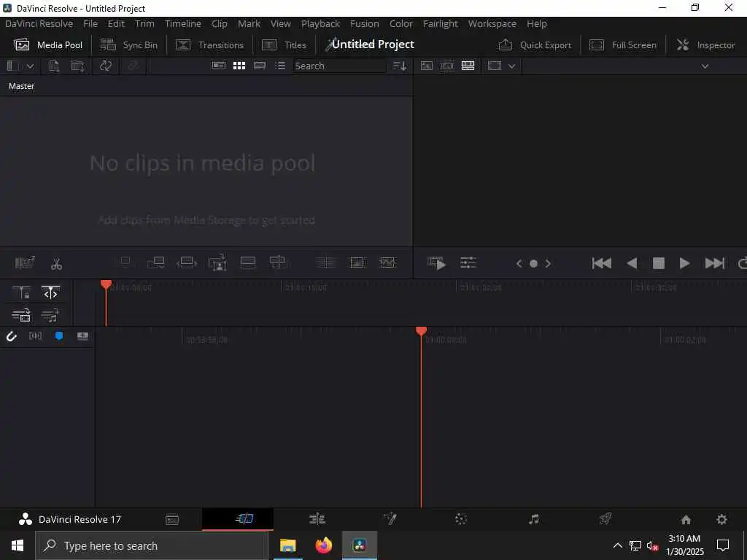The height and width of the screenshot is (560, 747).
Task: Click the Full Screen button
Action: 623,45
